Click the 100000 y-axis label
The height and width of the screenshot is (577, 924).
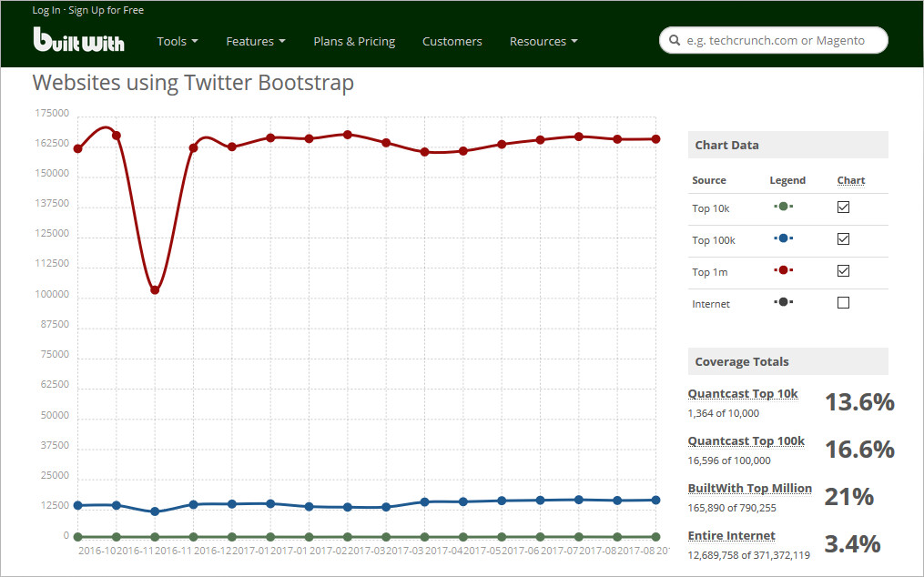[x=52, y=294]
